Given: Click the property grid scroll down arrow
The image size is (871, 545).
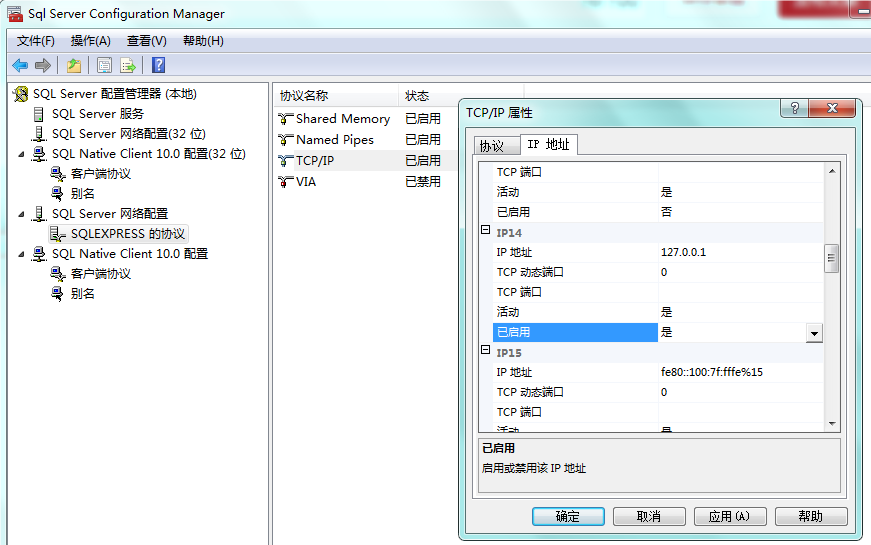Looking at the screenshot, I should pos(832,424).
